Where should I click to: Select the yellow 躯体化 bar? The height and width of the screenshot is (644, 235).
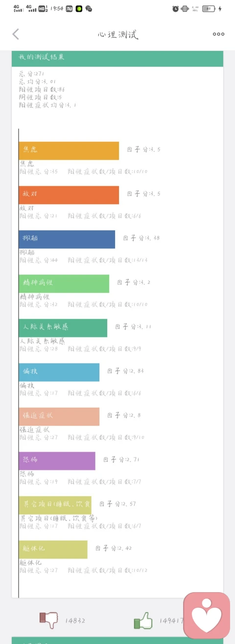pos(53,549)
